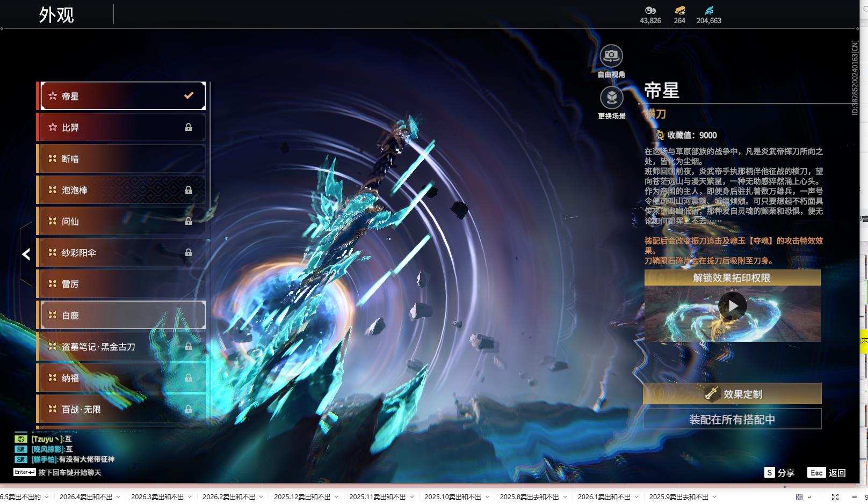
Task: Click the rarity icon on the 断喑 row
Action: pyautogui.click(x=53, y=158)
